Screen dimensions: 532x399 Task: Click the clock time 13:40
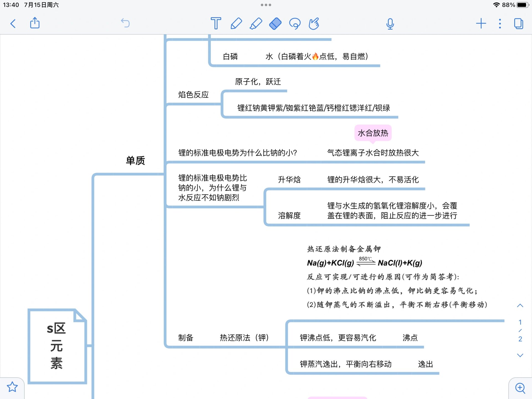click(11, 5)
